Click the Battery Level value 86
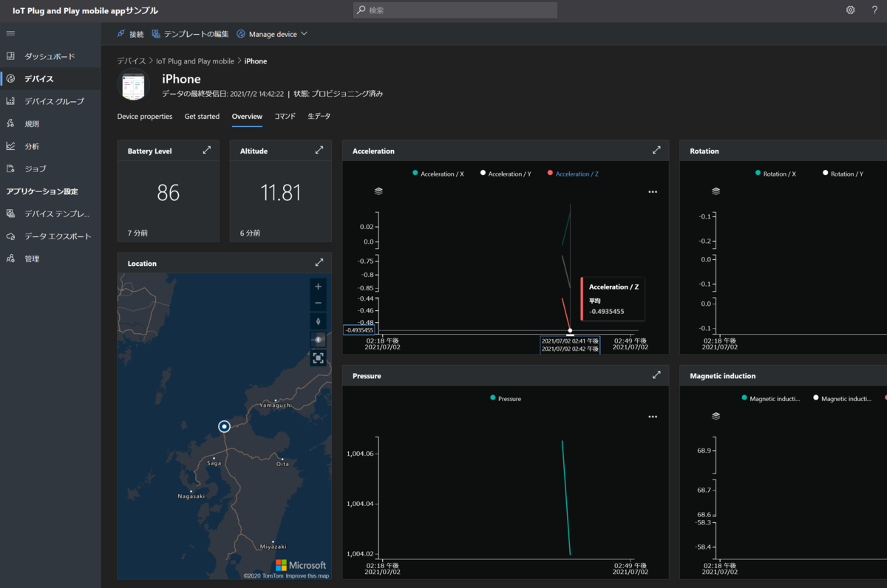Screen dimensions: 887x588 coord(169,193)
